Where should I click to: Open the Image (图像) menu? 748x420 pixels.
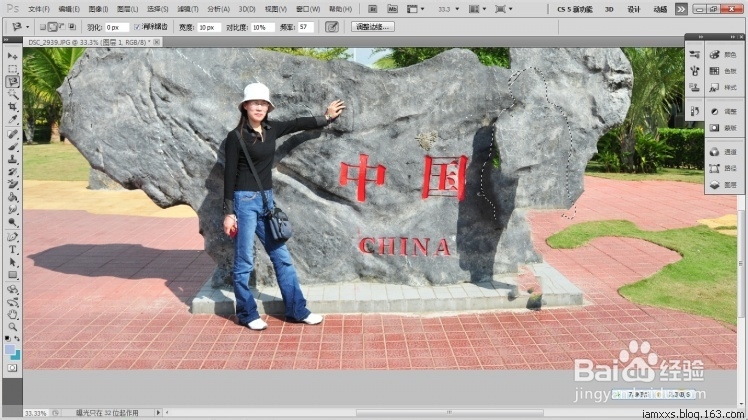pos(98,9)
